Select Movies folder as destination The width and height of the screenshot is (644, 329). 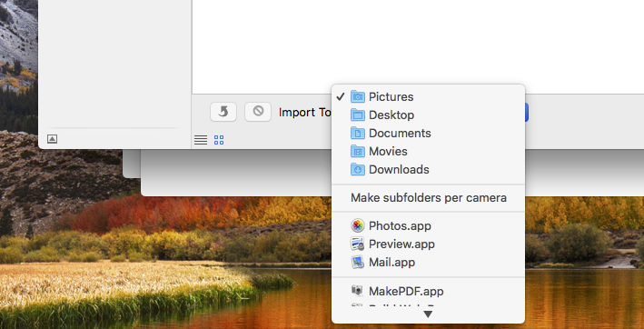pyautogui.click(x=428, y=151)
